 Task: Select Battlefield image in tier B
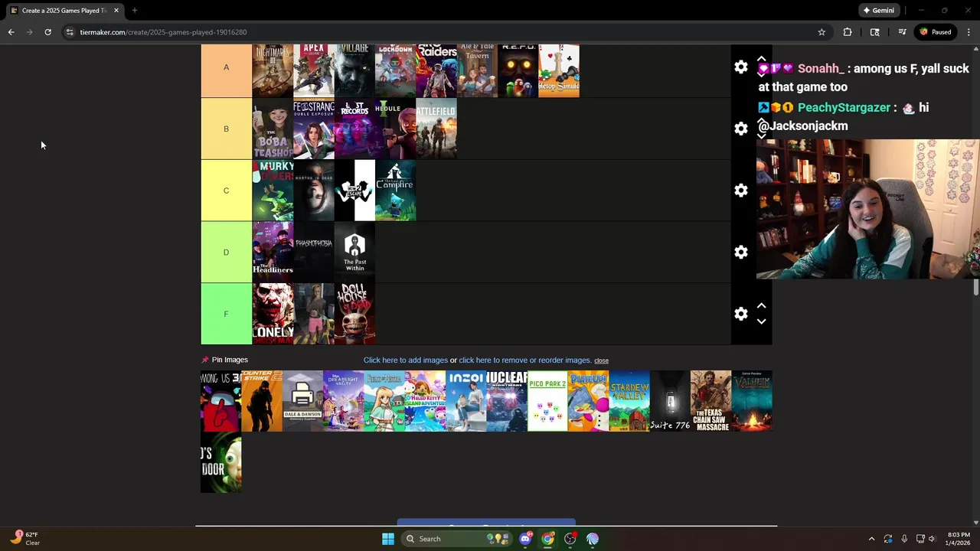coord(436,129)
